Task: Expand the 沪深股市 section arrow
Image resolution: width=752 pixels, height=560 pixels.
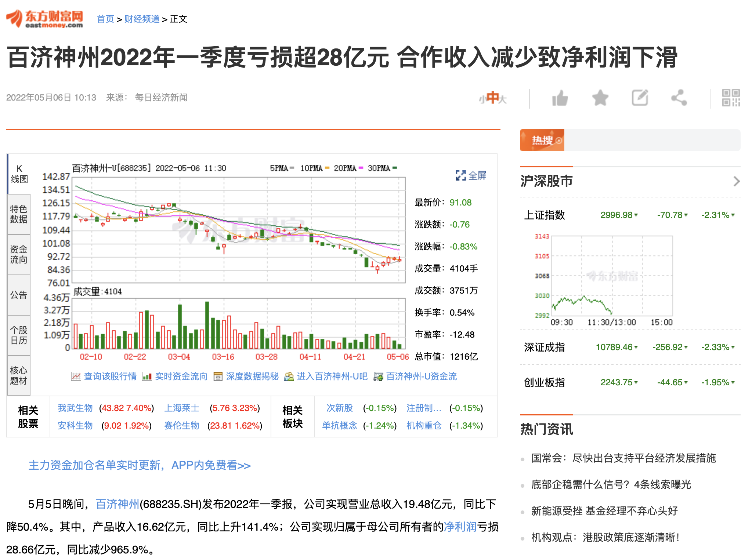Action: click(736, 181)
